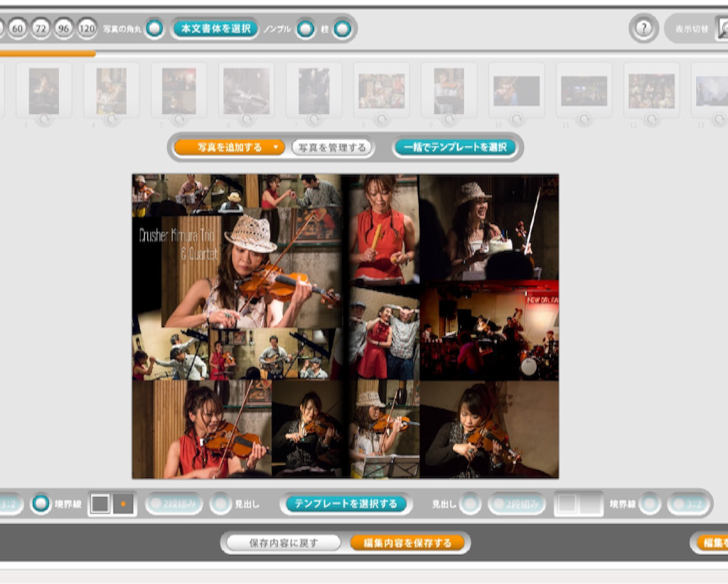Select bottom-right photo of violinist in black top

point(489,430)
